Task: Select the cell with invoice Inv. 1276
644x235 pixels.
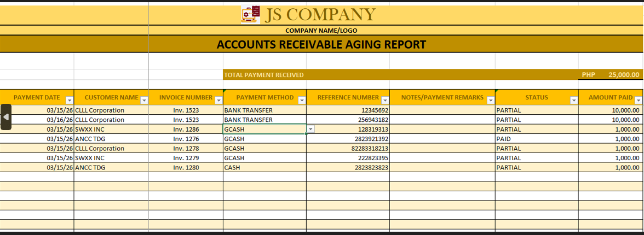Action: coord(186,139)
